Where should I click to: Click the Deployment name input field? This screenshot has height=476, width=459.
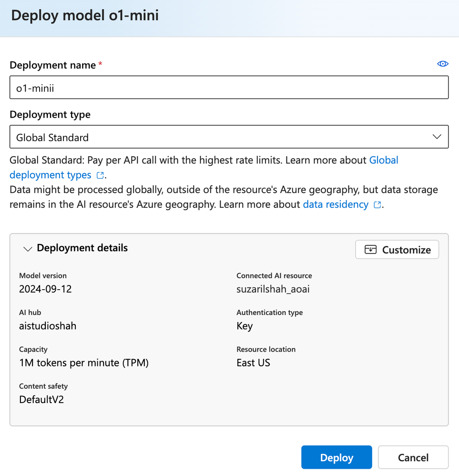[229, 88]
